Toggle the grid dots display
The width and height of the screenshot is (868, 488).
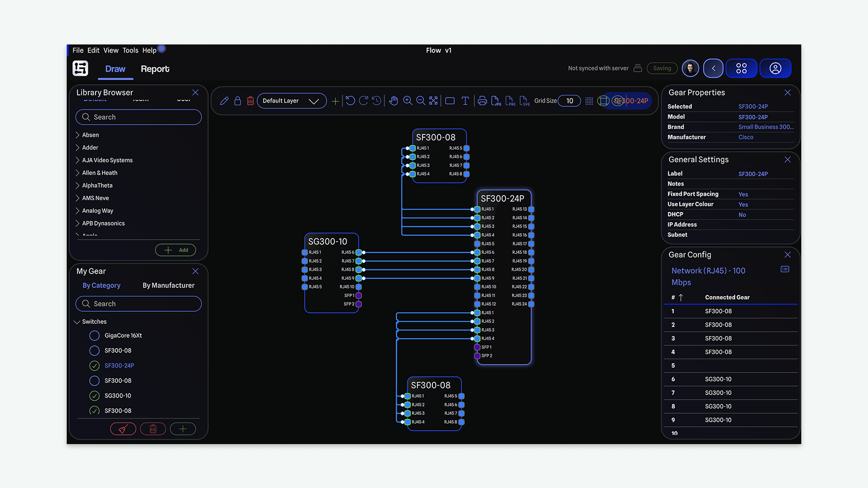click(589, 101)
